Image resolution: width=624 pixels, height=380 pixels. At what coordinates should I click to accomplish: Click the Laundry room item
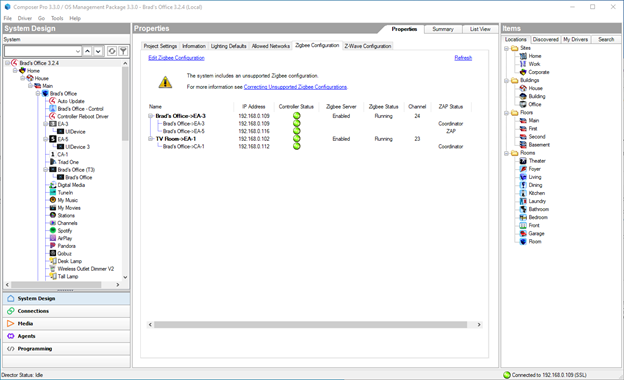pyautogui.click(x=537, y=201)
